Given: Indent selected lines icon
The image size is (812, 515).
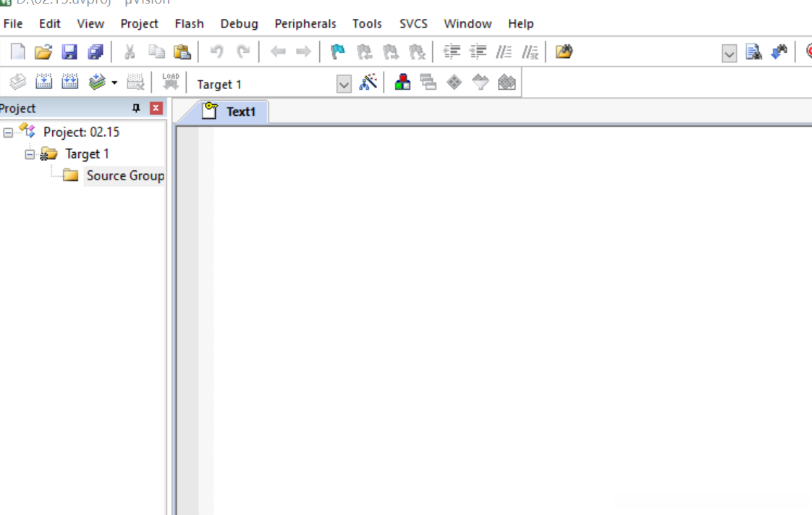Looking at the screenshot, I should pyautogui.click(x=452, y=52).
